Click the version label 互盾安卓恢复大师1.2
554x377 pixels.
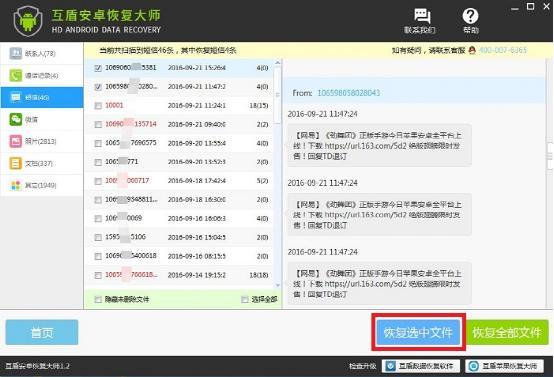[x=37, y=366]
